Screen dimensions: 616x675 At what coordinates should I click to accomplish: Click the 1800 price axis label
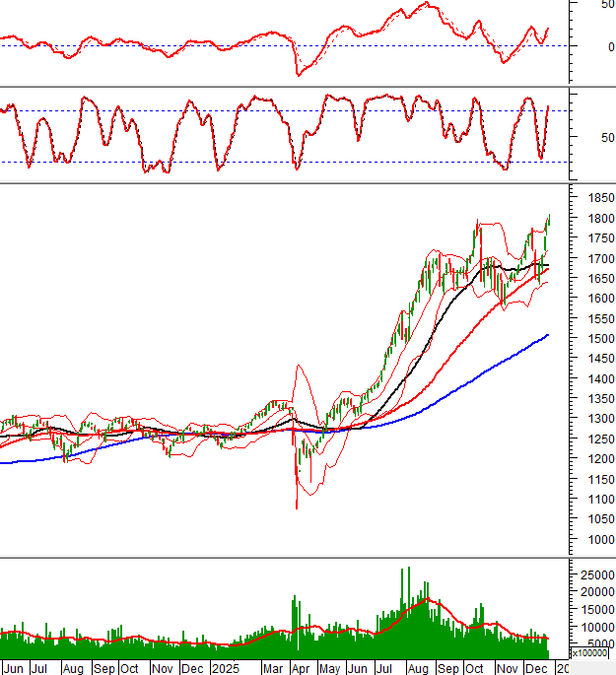[592, 218]
